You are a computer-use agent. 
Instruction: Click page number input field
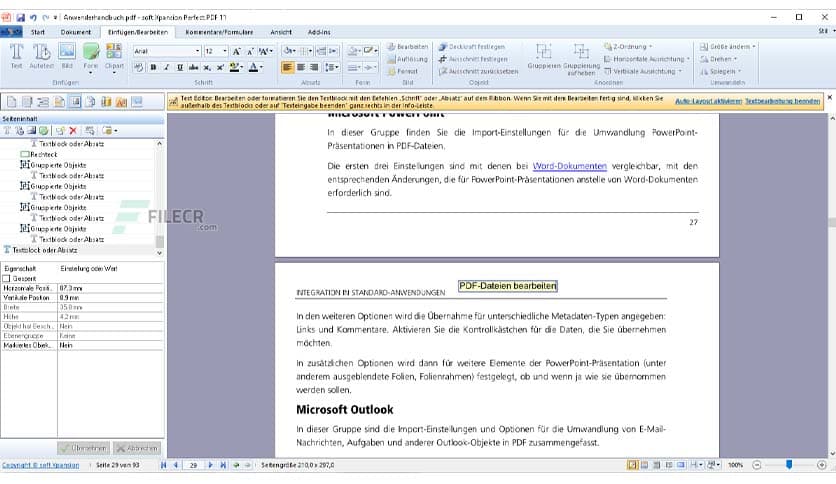(193, 465)
